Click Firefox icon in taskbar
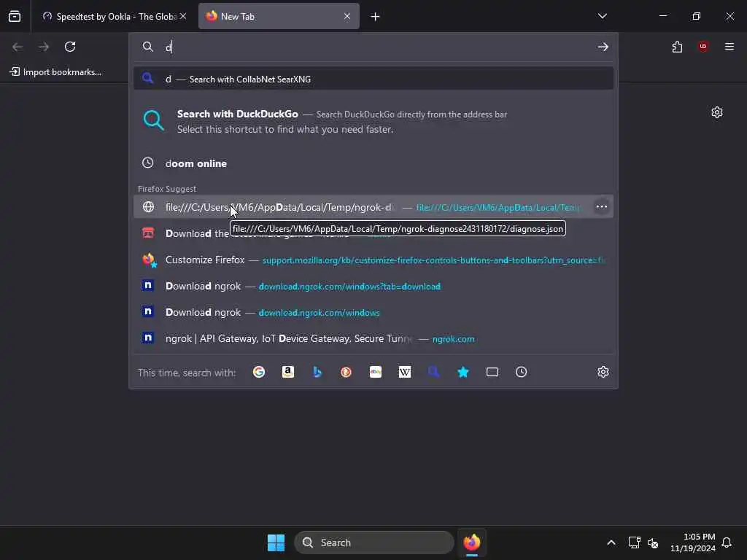The image size is (747, 560). (472, 542)
